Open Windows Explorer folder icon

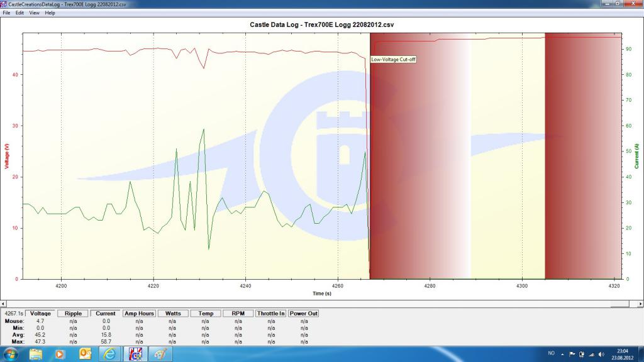click(x=36, y=354)
